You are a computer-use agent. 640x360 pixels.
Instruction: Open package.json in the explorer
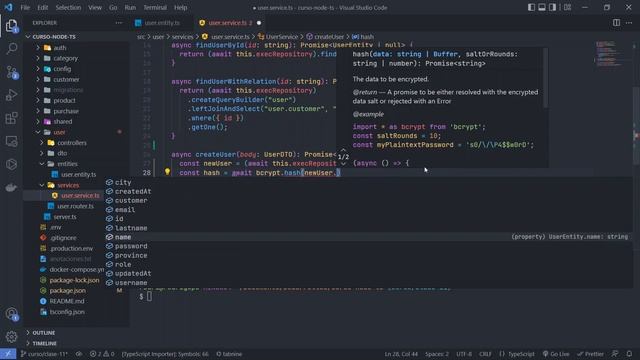pos(67,291)
